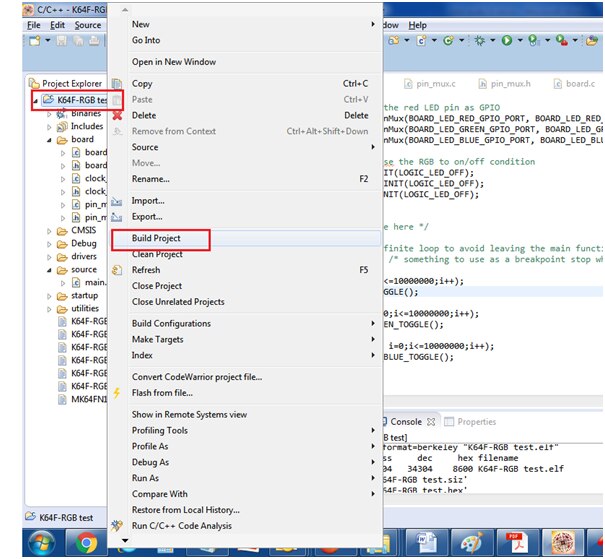
Task: Click the Flash lightning bolt icon
Action: click(117, 393)
